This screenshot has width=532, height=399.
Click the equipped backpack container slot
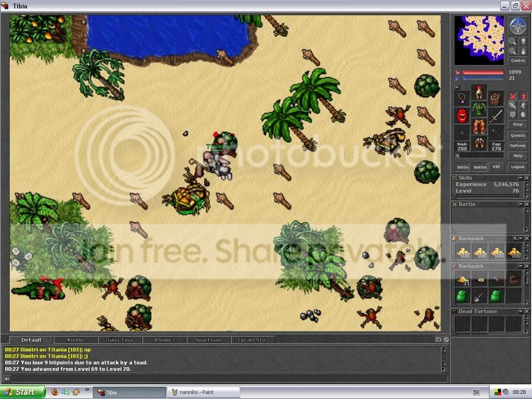496,99
